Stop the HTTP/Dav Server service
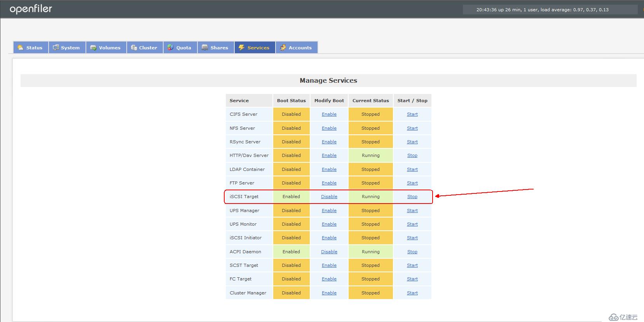The height and width of the screenshot is (322, 644). [x=412, y=155]
